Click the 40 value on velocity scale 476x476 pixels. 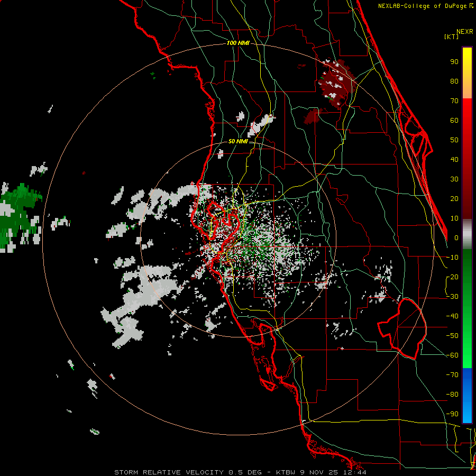[454, 160]
